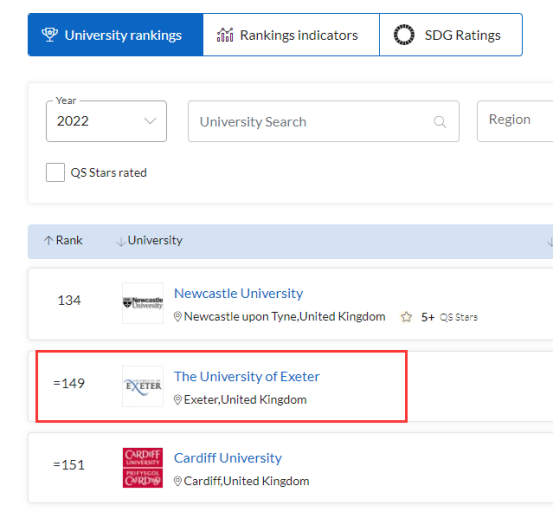Open the University rankings tab

[116, 35]
